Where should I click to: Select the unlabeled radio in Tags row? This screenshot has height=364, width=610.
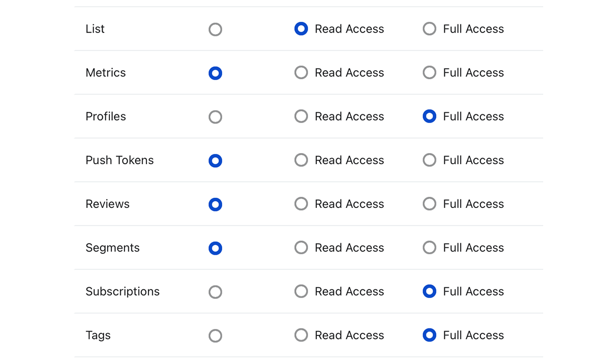[x=216, y=336]
